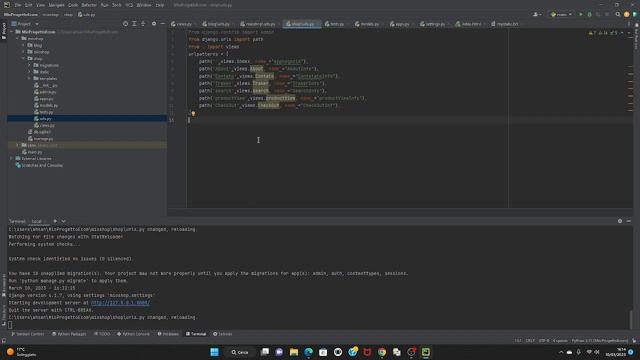The height and width of the screenshot is (360, 640).
Task: Switch to models.py editor tab
Action: (x=368, y=24)
